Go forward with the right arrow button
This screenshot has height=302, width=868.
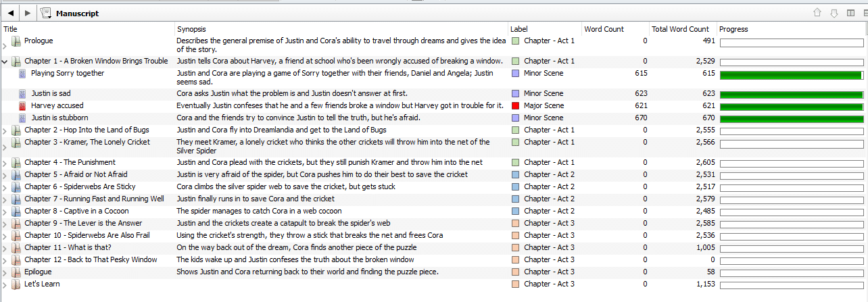(x=28, y=13)
